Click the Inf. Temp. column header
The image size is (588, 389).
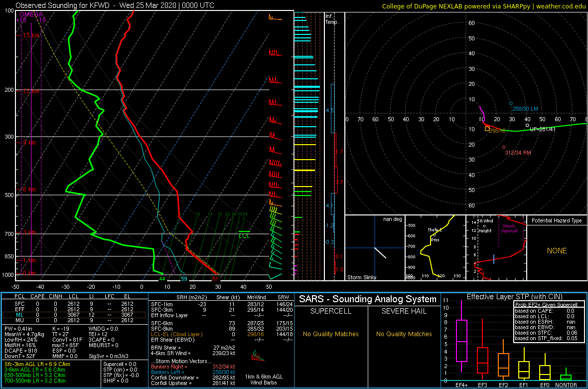(332, 19)
